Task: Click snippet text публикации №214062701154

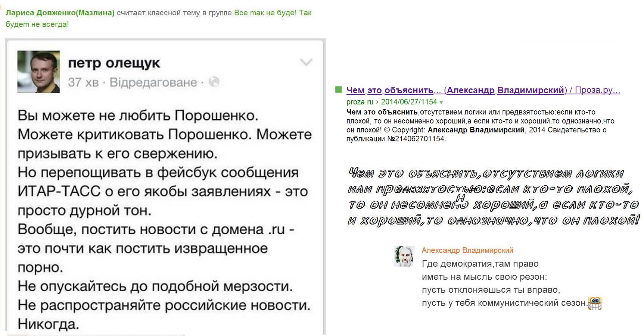Action: coord(396,139)
